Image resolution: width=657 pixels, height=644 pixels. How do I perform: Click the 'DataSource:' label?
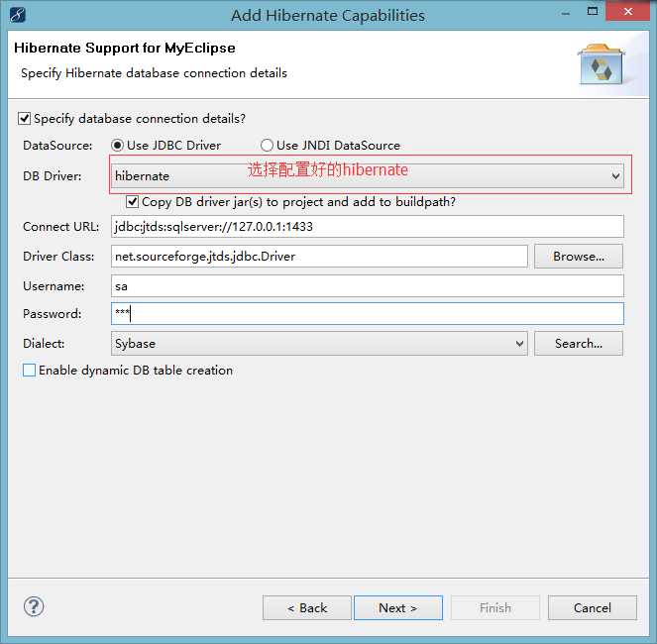[x=57, y=146]
